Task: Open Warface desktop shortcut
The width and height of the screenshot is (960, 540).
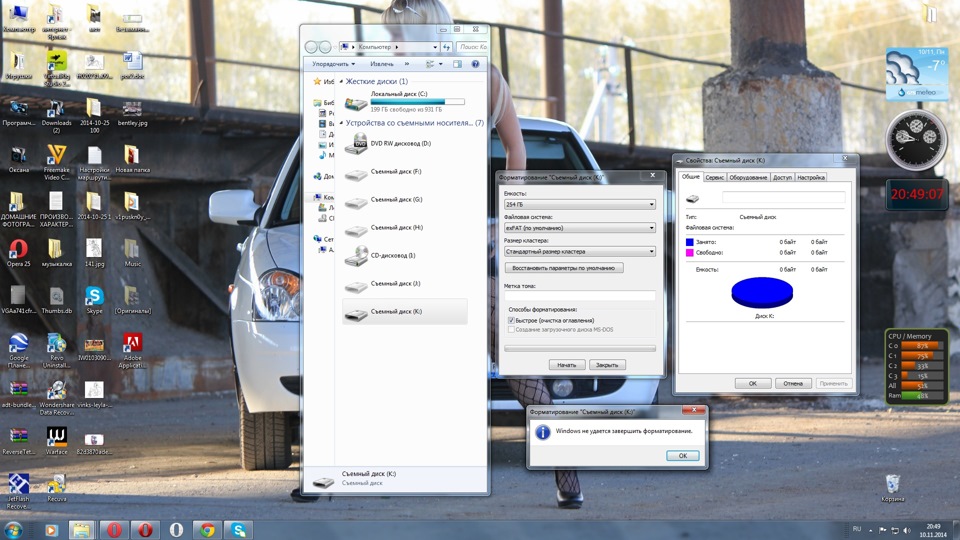Action: coord(56,441)
